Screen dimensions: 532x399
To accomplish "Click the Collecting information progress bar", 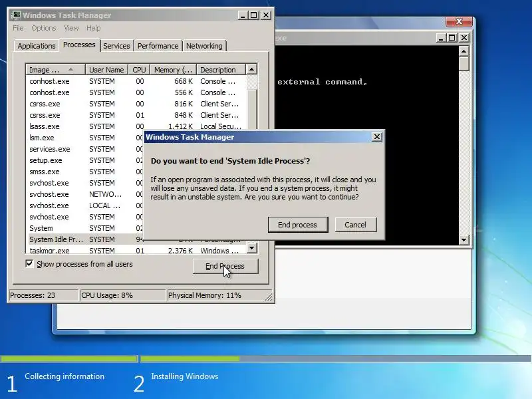I will coord(69,358).
